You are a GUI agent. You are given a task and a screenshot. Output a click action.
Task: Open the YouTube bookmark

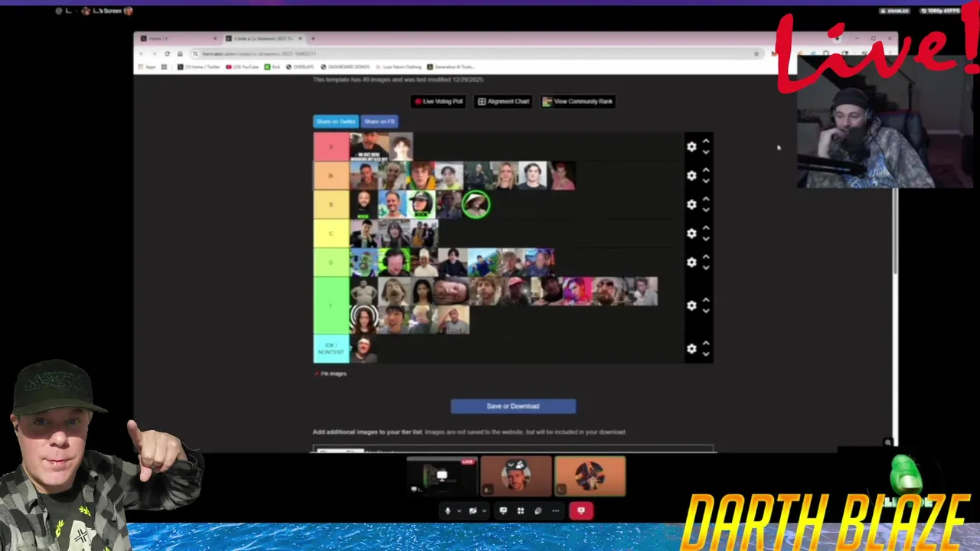point(243,67)
